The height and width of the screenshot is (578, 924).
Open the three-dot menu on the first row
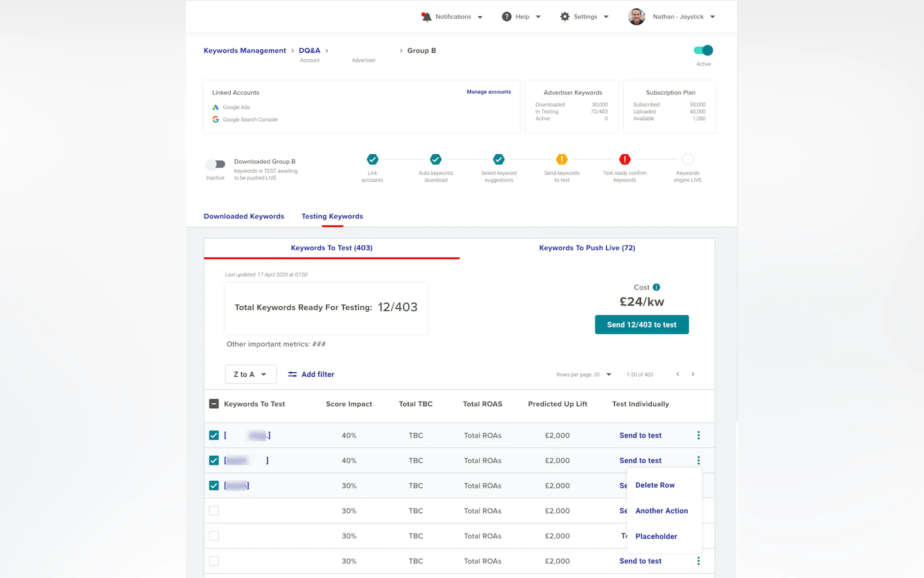click(698, 435)
